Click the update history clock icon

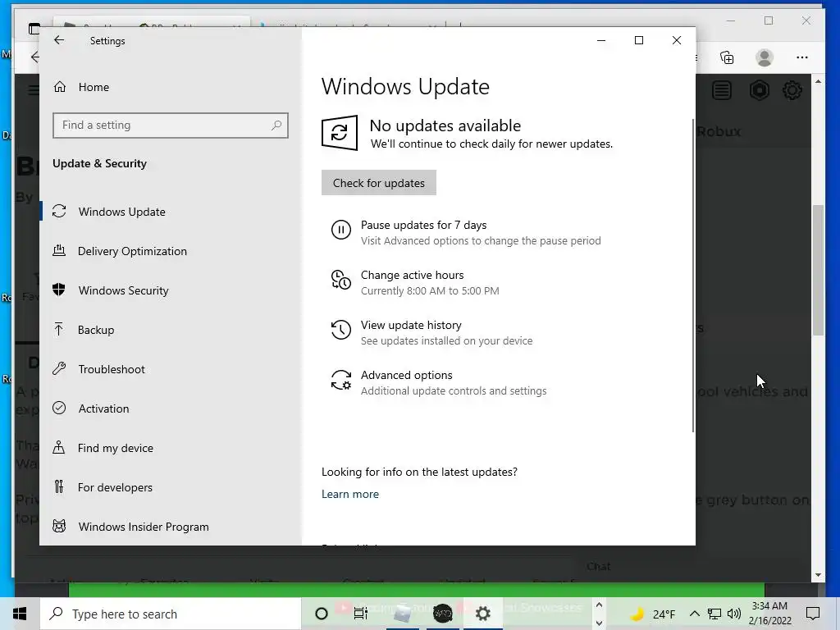340,330
